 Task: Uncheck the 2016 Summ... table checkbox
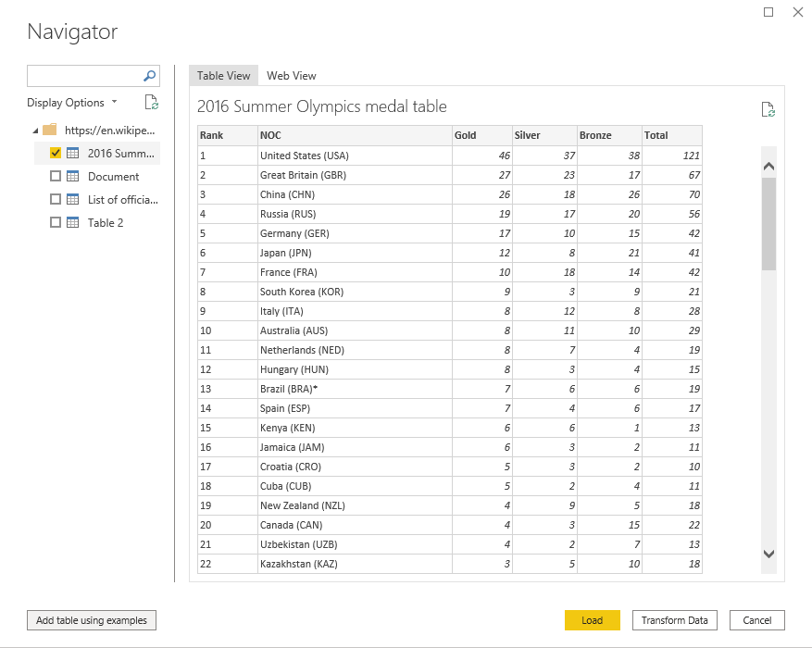click(56, 153)
